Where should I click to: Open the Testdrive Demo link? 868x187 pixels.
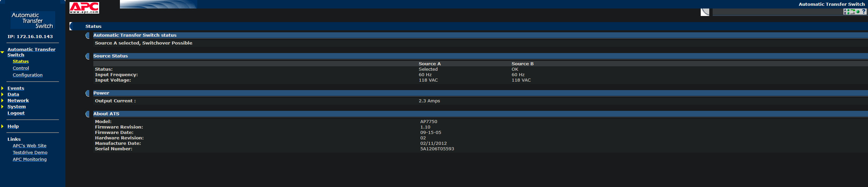[x=30, y=153]
